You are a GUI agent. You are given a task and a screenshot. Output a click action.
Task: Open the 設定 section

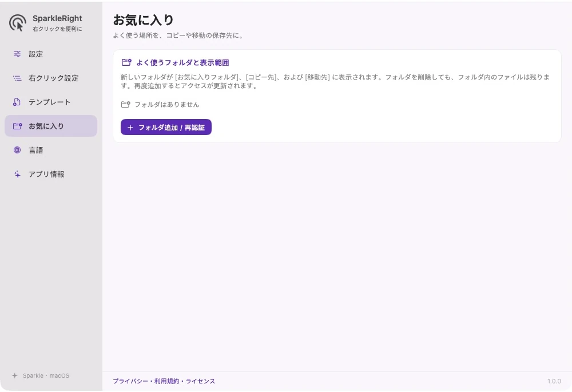pos(51,54)
